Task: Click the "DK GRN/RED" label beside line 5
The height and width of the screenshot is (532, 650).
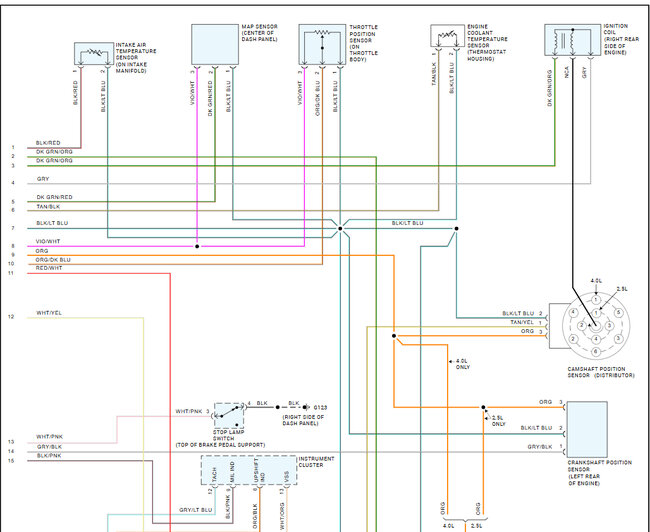Action: pos(54,197)
